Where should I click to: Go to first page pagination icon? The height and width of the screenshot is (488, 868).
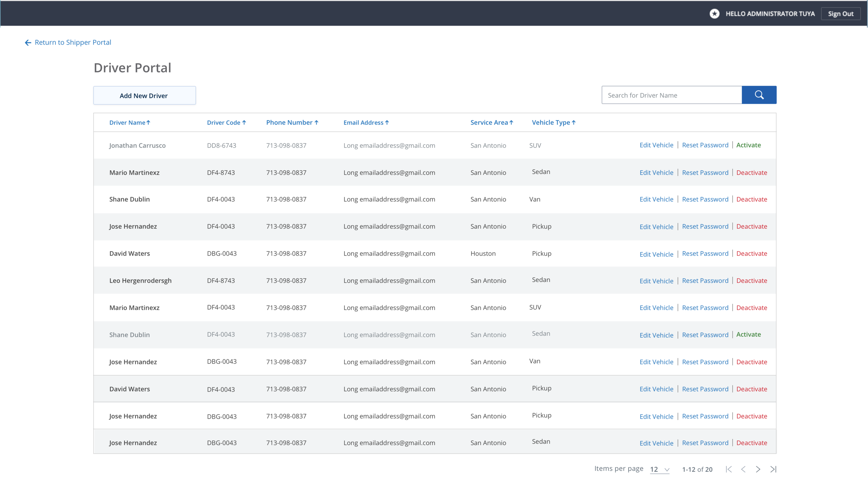(x=729, y=469)
